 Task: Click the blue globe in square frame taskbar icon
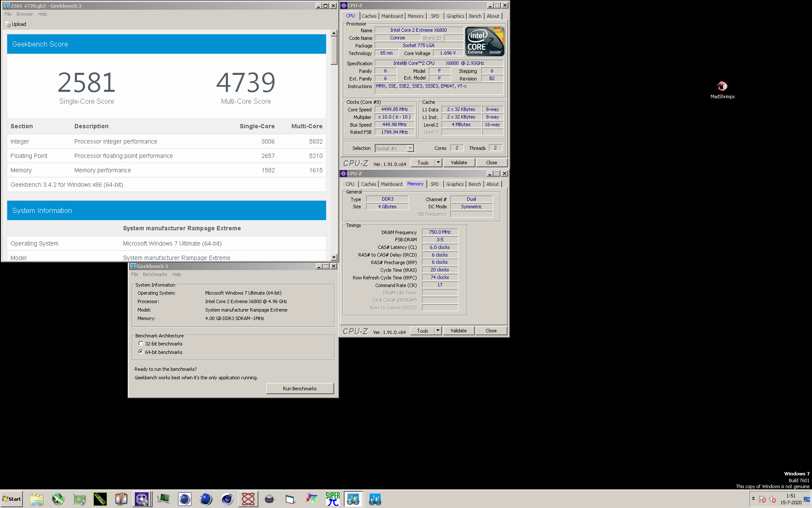coord(185,500)
